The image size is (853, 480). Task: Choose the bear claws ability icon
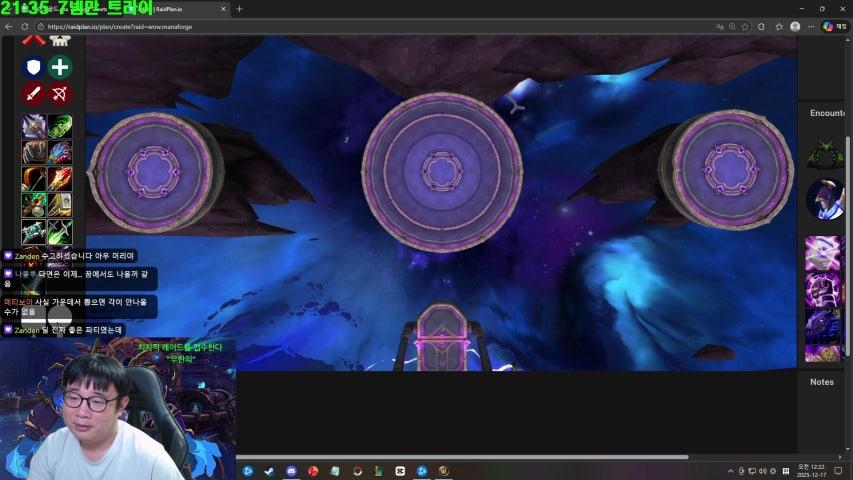[34, 152]
